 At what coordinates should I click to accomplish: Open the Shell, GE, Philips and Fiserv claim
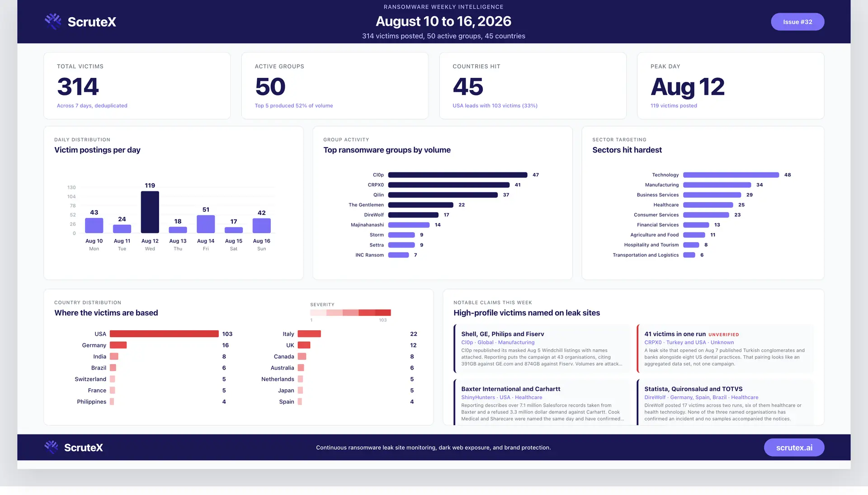[542, 348]
